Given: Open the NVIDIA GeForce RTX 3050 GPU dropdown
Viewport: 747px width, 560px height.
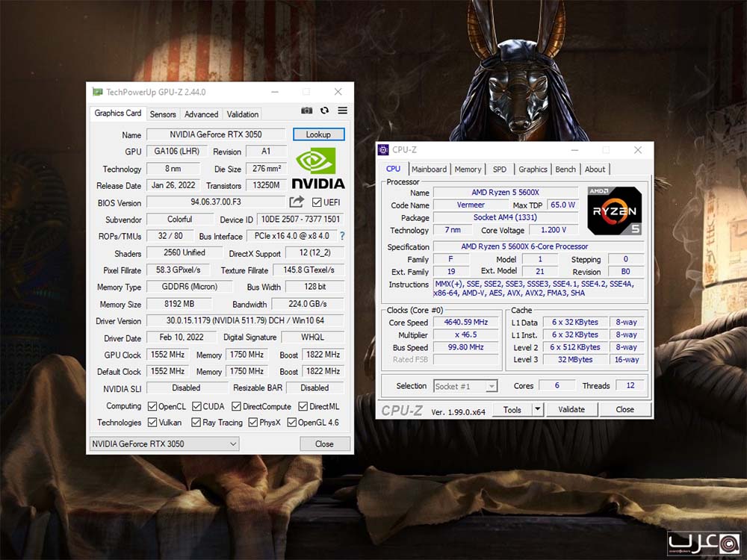Looking at the screenshot, I should point(164,444).
